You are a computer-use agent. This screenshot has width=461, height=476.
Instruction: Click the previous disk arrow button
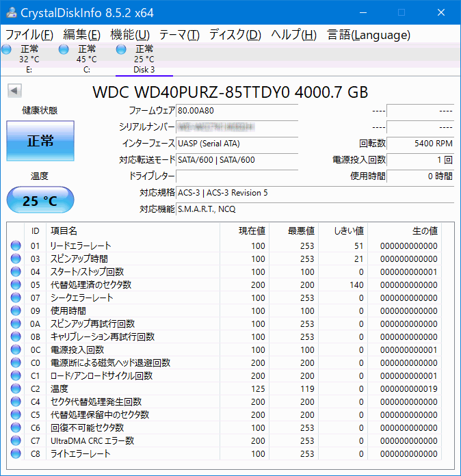pyautogui.click(x=14, y=90)
